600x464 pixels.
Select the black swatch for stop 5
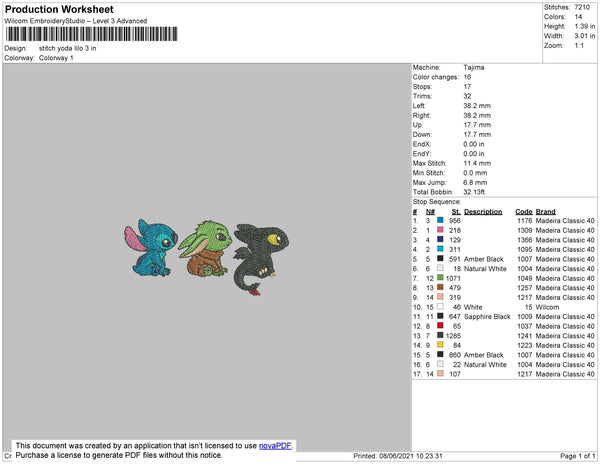coord(440,259)
